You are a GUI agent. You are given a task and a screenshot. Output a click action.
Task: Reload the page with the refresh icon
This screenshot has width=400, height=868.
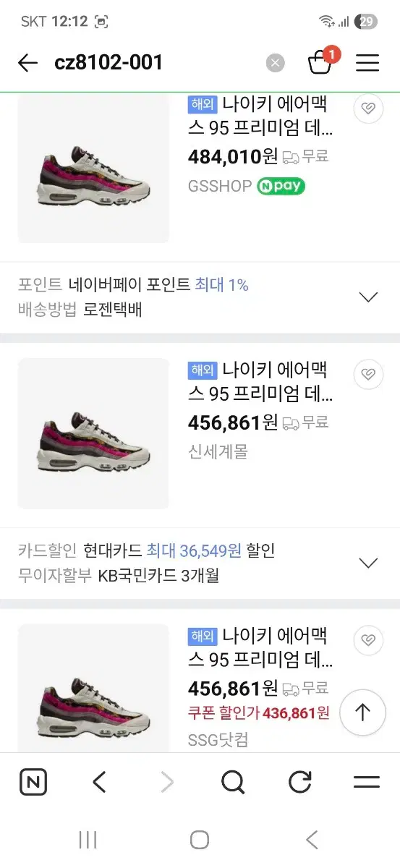[299, 782]
